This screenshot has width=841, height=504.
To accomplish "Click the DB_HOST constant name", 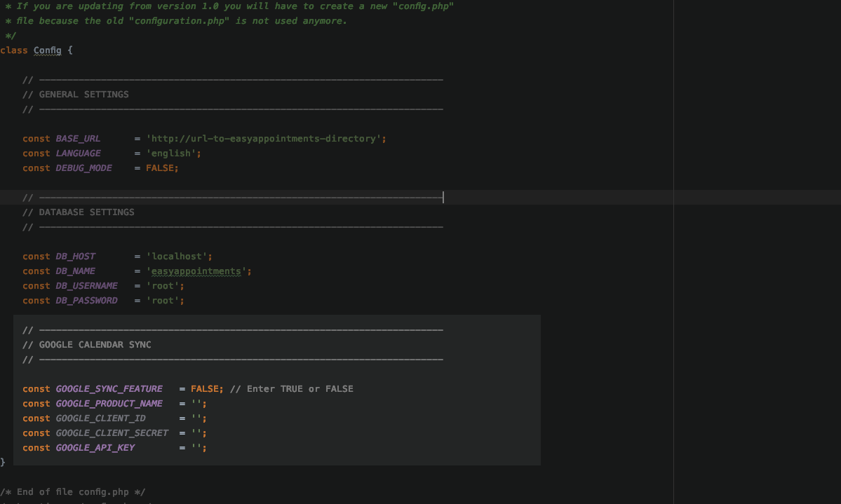I will 75,257.
